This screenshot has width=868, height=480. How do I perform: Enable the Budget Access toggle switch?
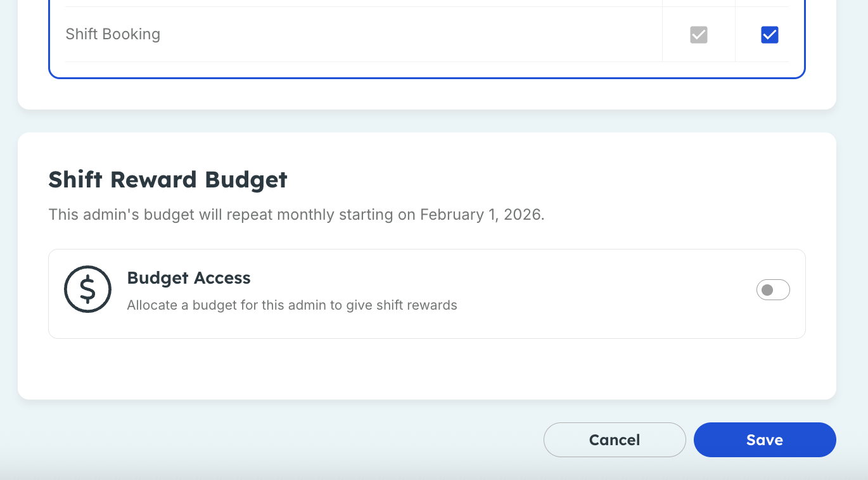click(773, 290)
